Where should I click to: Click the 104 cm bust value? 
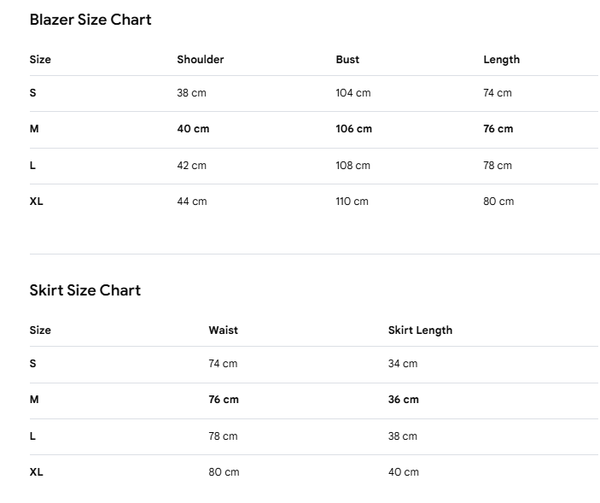tap(353, 93)
